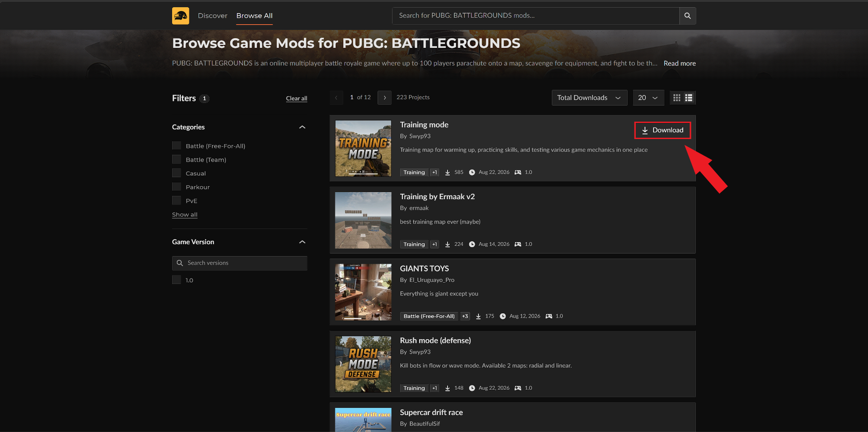Enable the Parkour category filter
This screenshot has width=868, height=432.
[176, 187]
